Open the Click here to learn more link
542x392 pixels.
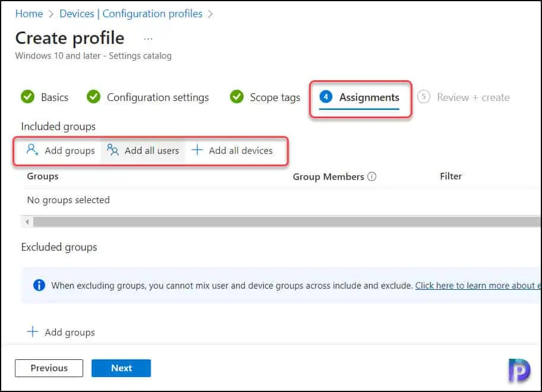[478, 286]
